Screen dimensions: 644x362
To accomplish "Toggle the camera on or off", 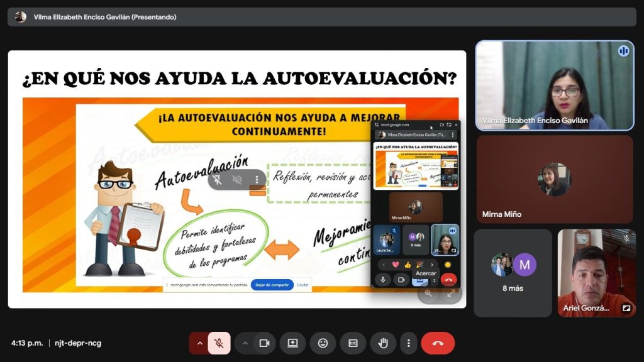I will [x=264, y=343].
